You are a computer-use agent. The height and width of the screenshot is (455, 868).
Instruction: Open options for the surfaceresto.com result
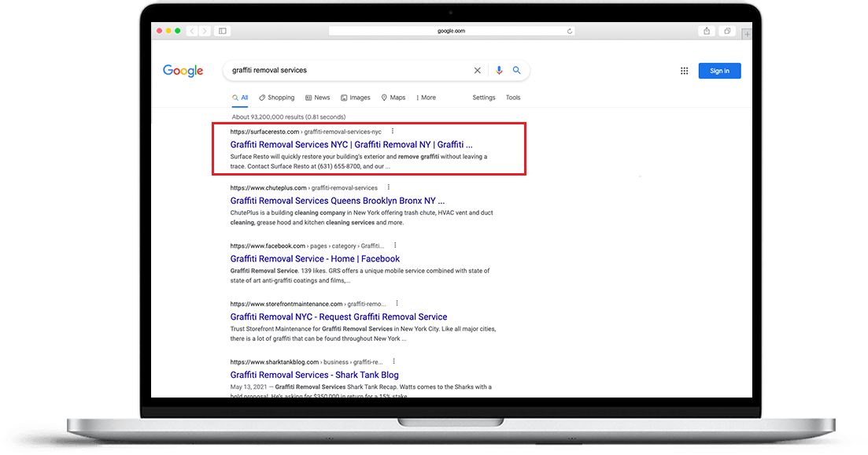(x=393, y=131)
